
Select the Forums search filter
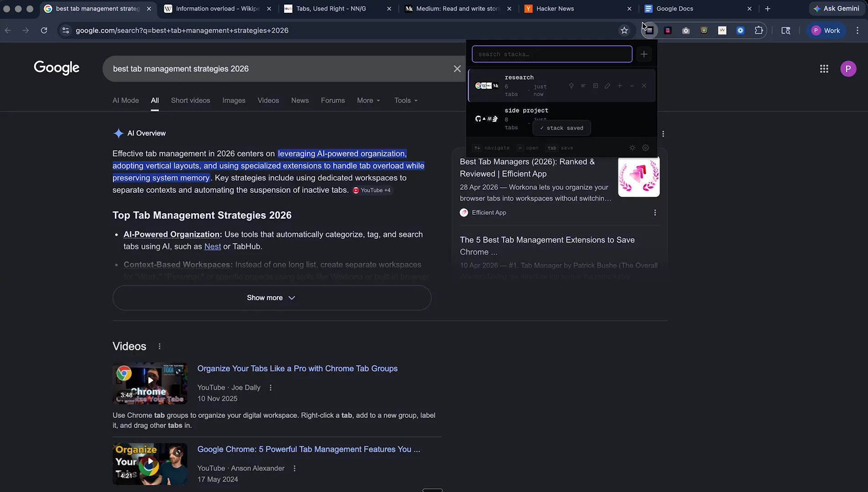coord(333,100)
